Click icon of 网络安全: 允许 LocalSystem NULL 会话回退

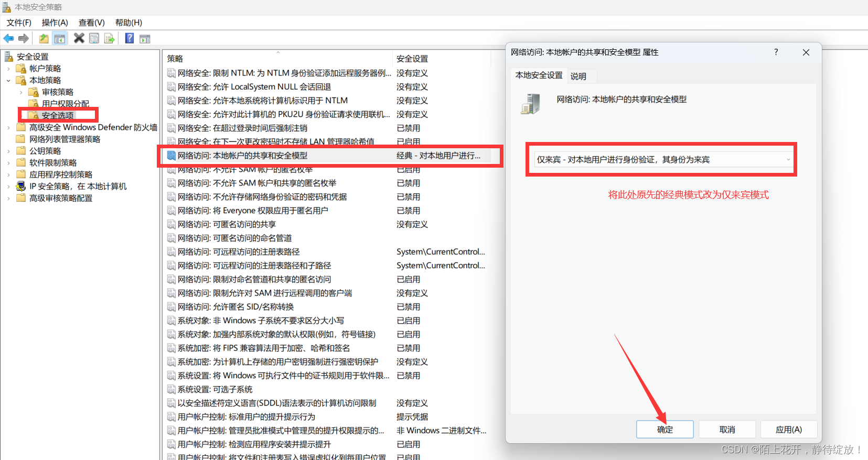[172, 87]
